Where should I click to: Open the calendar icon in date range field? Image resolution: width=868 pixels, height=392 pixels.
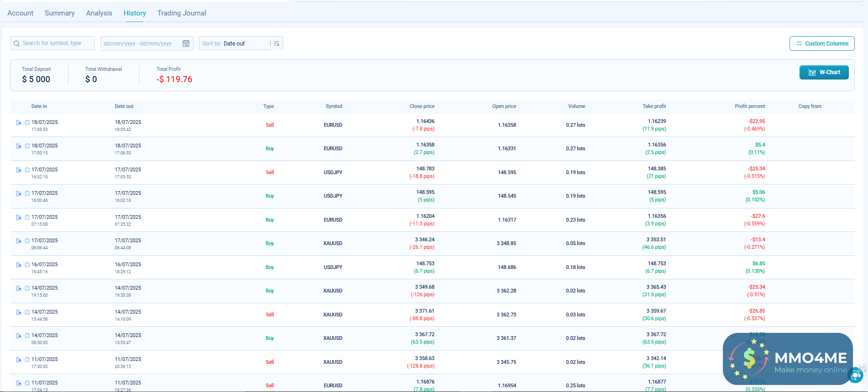click(186, 44)
